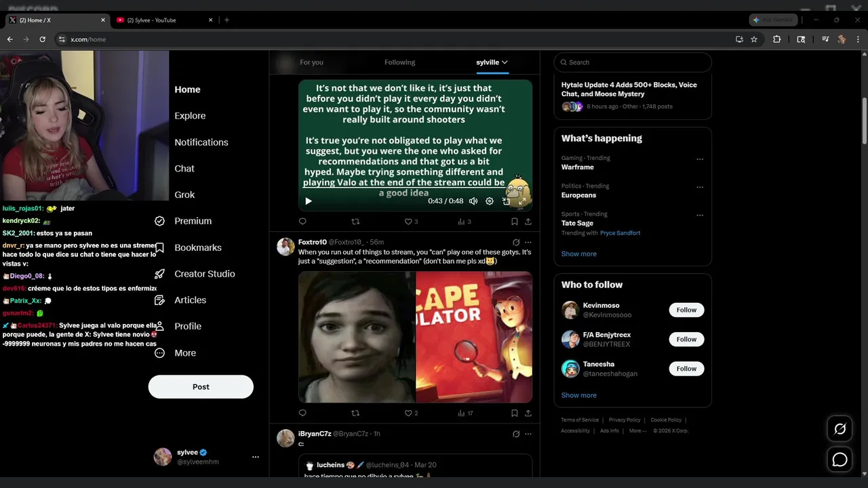Bookmark this page with star icon
The height and width of the screenshot is (488, 868).
click(x=754, y=39)
